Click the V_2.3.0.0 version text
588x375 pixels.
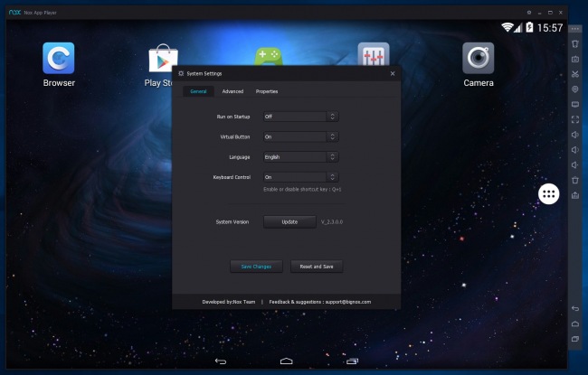click(332, 221)
